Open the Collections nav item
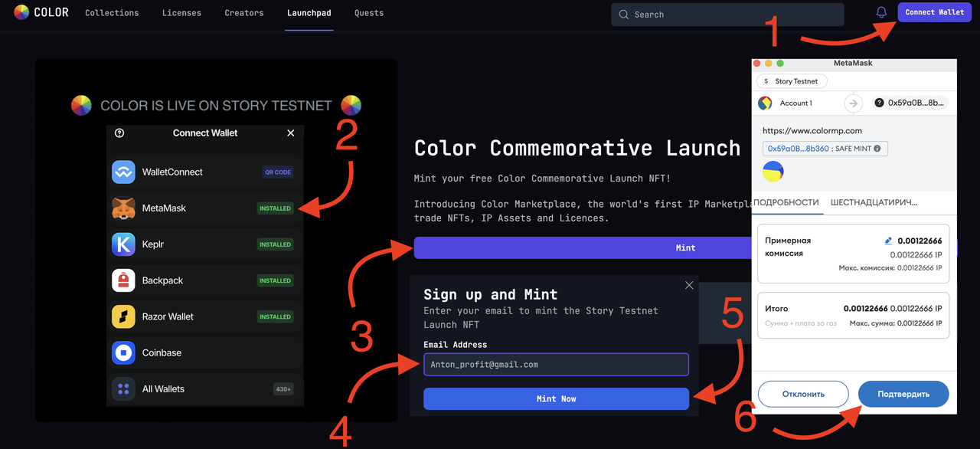Viewport: 980px width, 449px height. (x=112, y=13)
